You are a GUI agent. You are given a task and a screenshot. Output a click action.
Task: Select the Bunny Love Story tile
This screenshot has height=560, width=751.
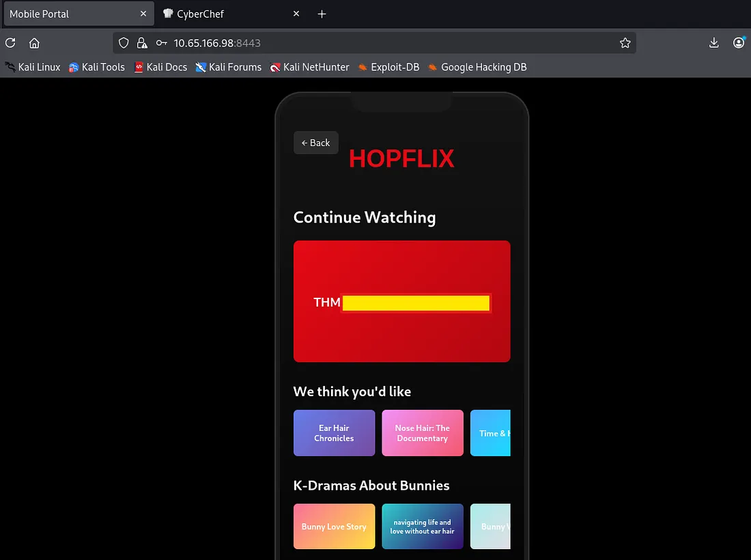(334, 527)
